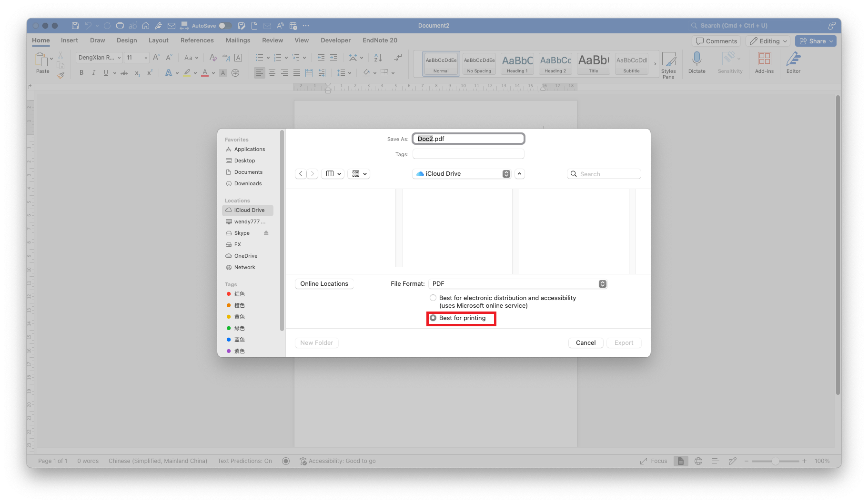Center-align text using ribbon icon
Viewport: 868px width, 503px height.
tap(272, 73)
